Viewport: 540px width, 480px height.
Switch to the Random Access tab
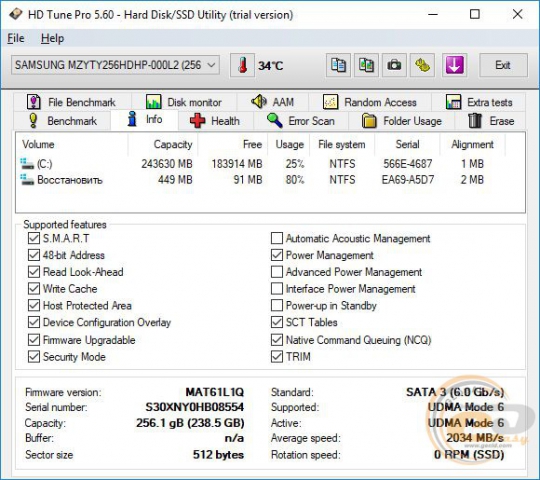click(370, 102)
